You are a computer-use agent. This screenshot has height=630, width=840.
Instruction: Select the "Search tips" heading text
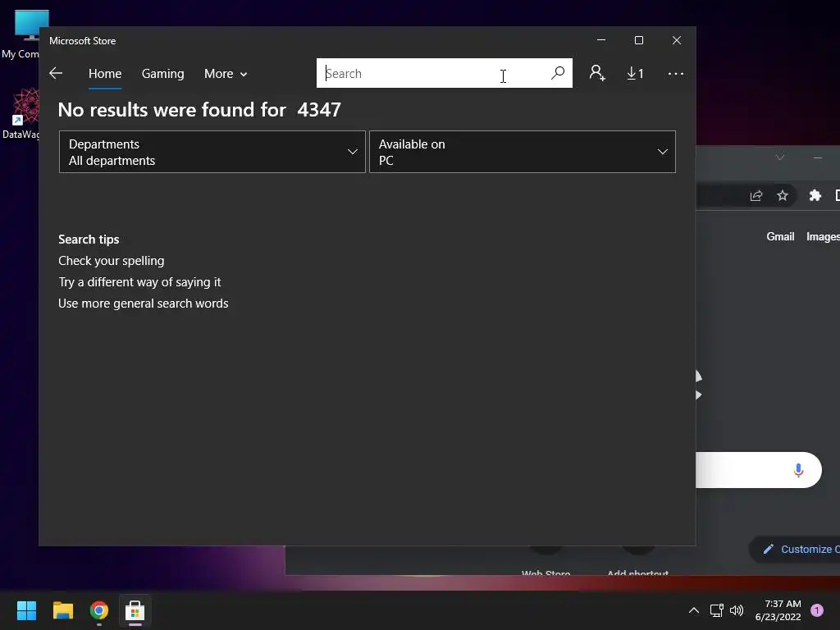[x=89, y=240]
